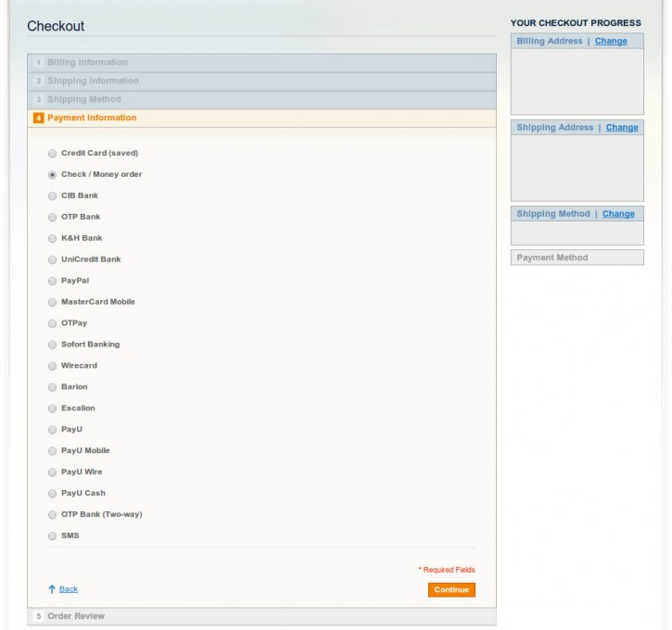The image size is (672, 630).
Task: Click the Payment Information step header
Action: click(262, 118)
